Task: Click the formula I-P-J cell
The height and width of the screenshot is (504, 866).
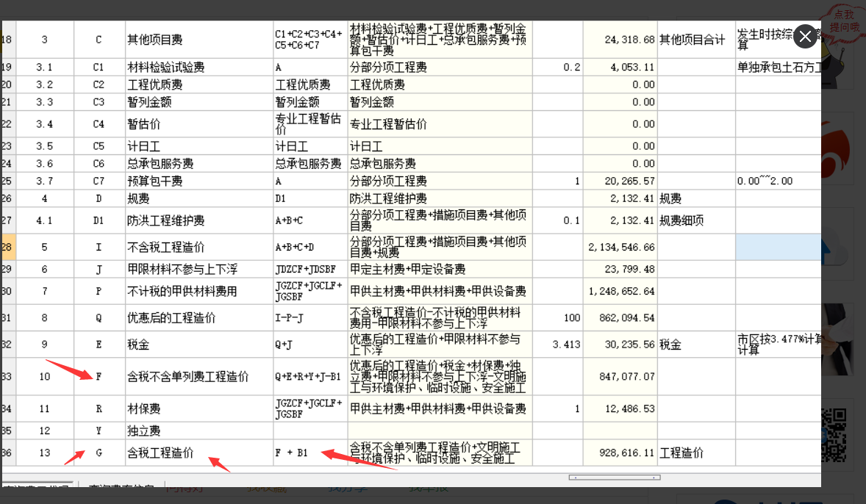Action: (x=309, y=318)
